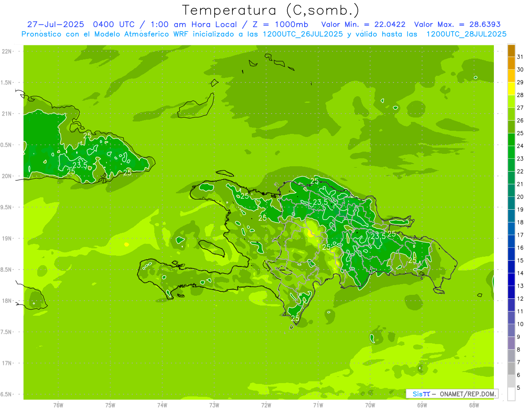Click the legend value '5' at the bar bottom
Screen dimensions: 532x411
(519, 388)
